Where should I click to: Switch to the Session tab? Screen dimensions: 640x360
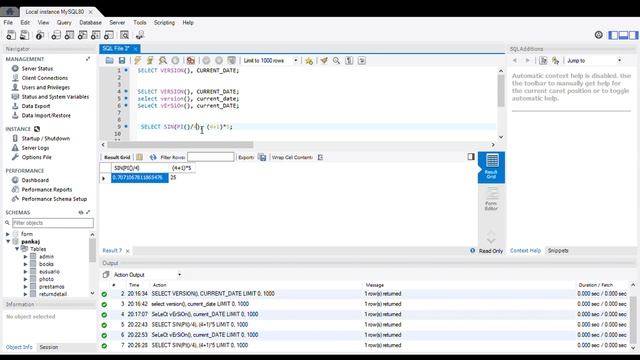click(49, 347)
